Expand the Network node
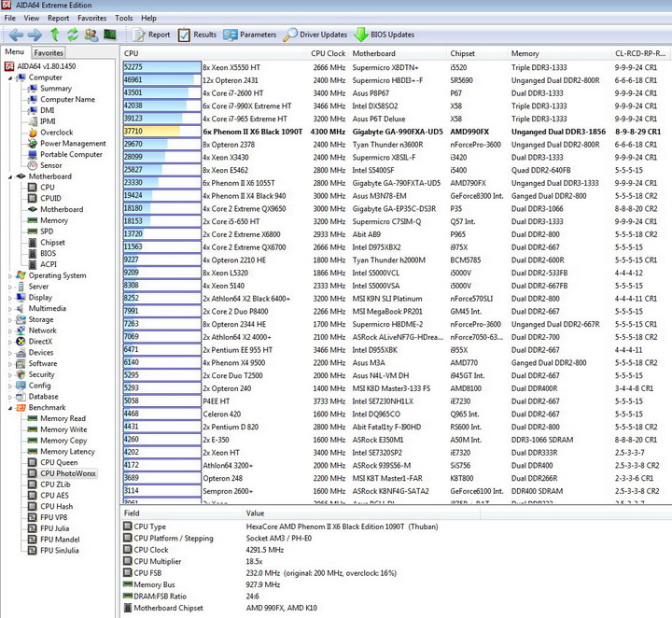The height and width of the screenshot is (618, 672). (9, 330)
